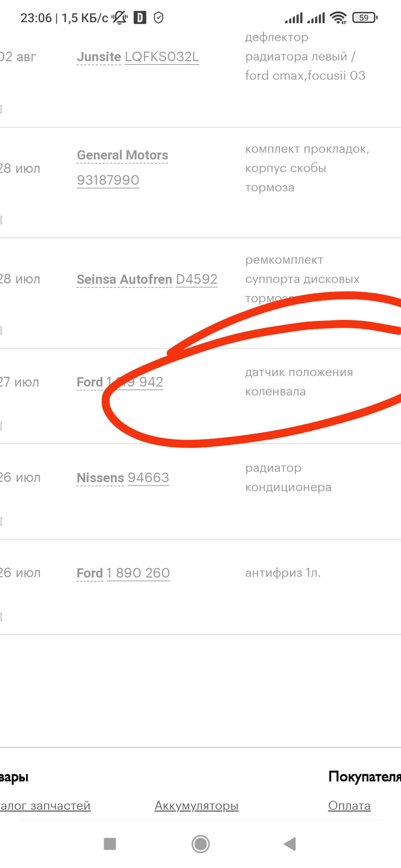Screen dimensions: 401x868
Task: Open the Junsite brand link
Action: click(99, 57)
